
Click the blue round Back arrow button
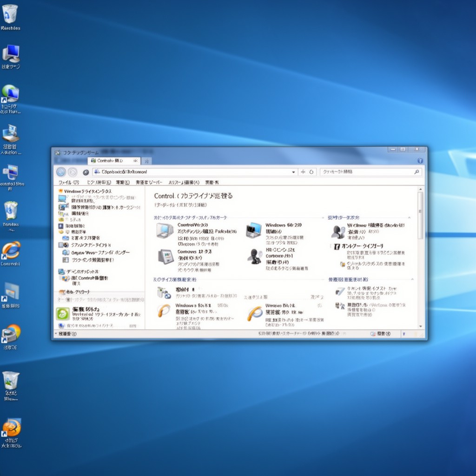pyautogui.click(x=61, y=172)
